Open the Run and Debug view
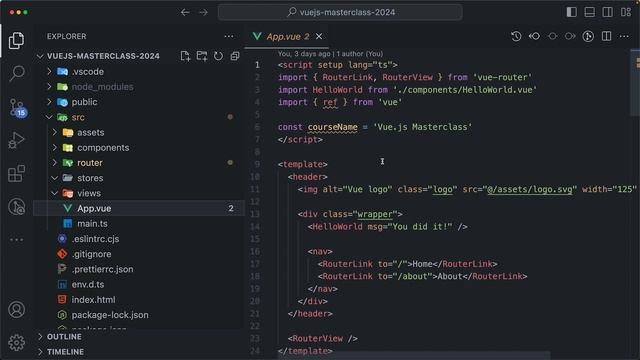Viewport: 640px width, 360px height. (x=16, y=140)
